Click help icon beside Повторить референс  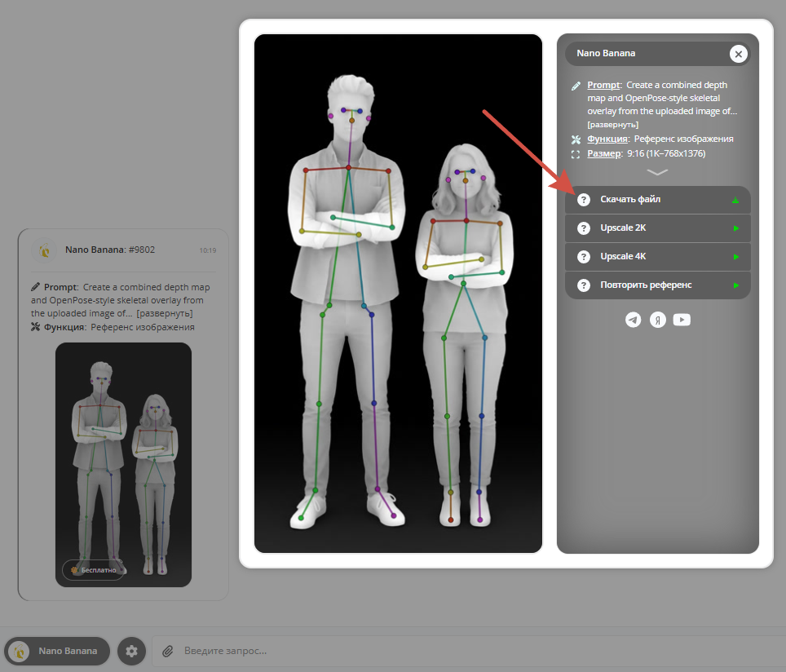(584, 285)
